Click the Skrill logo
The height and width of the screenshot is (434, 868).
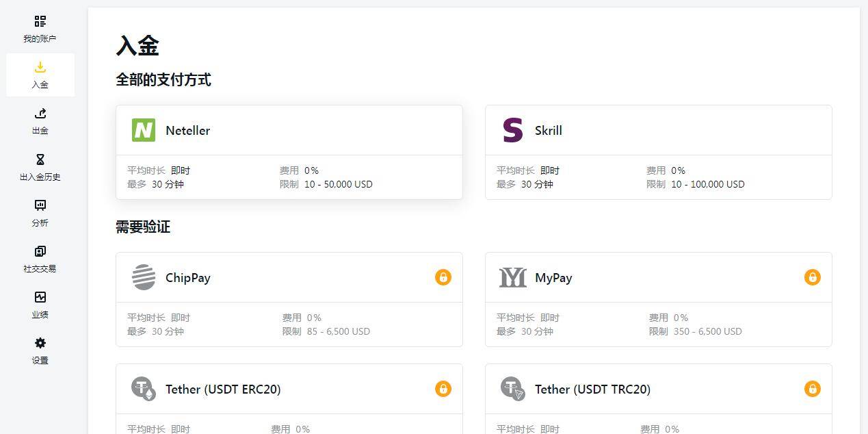point(512,130)
